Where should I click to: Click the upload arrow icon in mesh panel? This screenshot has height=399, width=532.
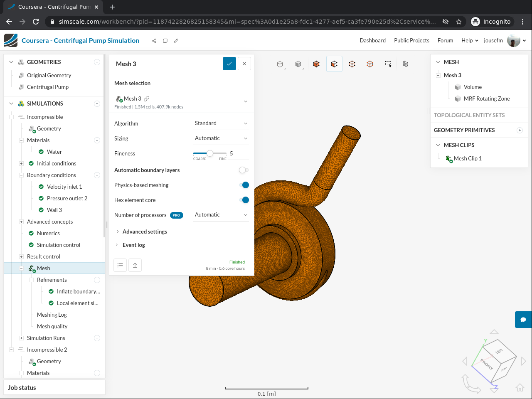(x=135, y=265)
